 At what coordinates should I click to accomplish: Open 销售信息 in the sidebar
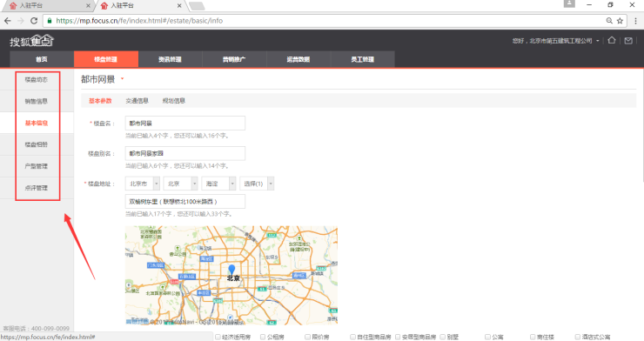(37, 101)
